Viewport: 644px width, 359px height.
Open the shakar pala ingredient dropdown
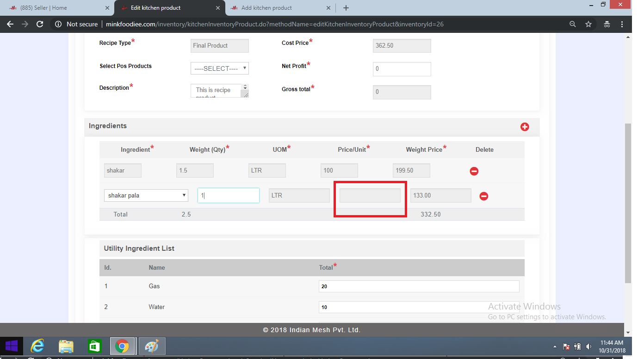coord(146,195)
